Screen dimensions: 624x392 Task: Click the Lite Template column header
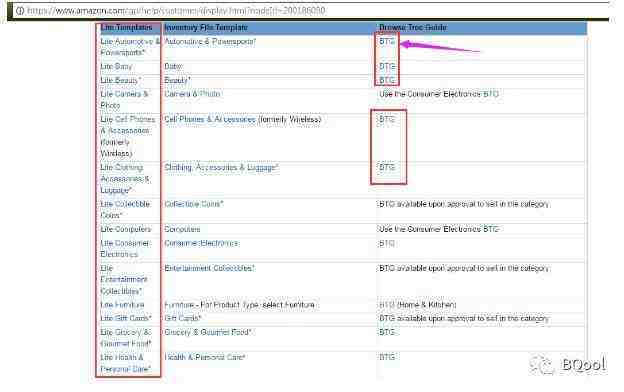pyautogui.click(x=126, y=27)
